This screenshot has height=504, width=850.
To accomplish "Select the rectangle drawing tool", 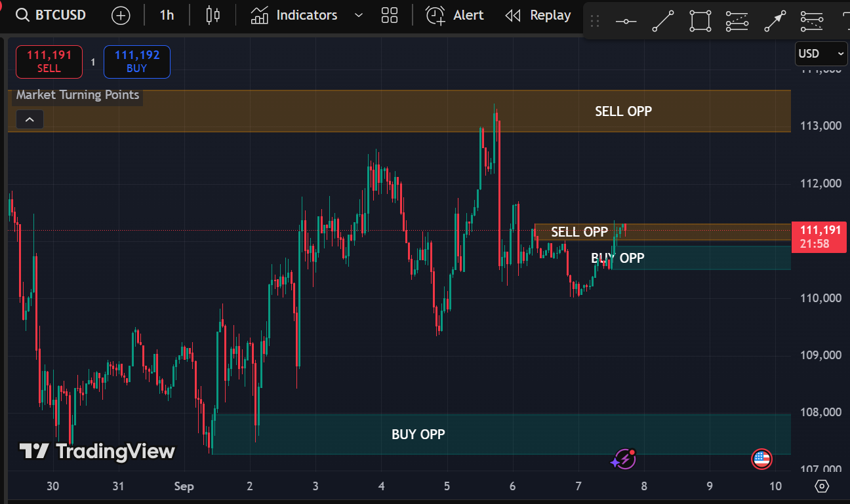I will tap(700, 22).
